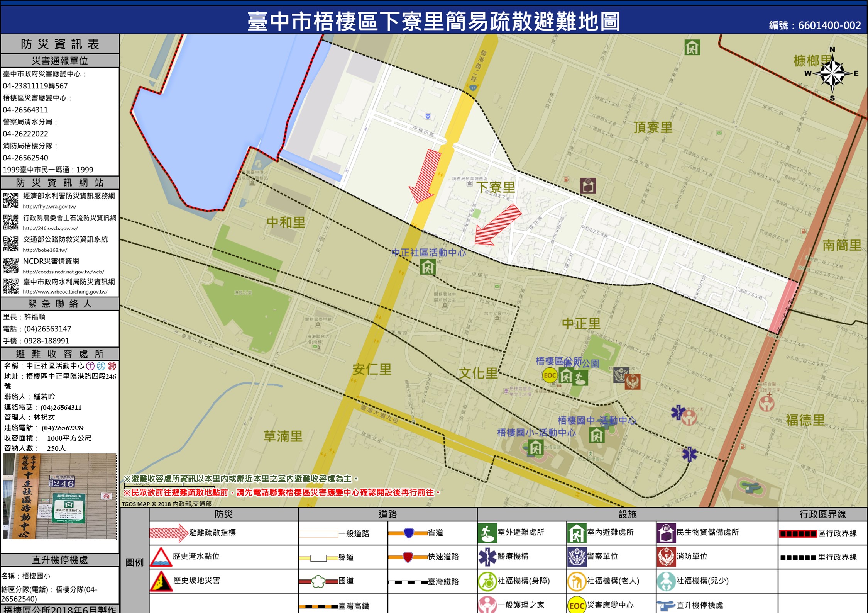Open the fhy2.wra.gov.tw link
This screenshot has width=868, height=613.
point(49,207)
